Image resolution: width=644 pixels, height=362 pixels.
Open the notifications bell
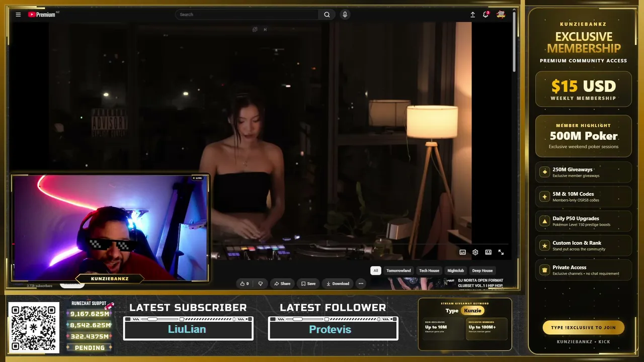[486, 15]
